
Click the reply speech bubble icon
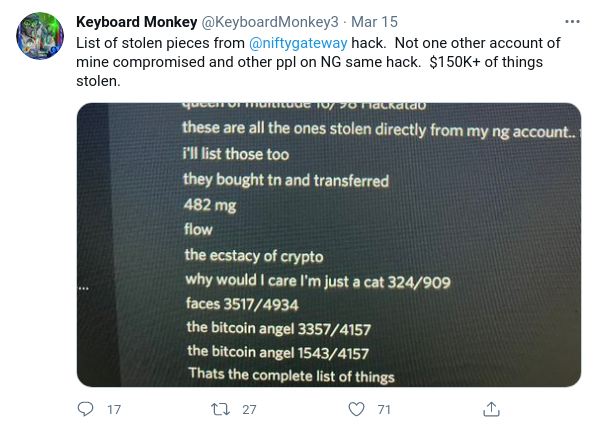pos(85,409)
